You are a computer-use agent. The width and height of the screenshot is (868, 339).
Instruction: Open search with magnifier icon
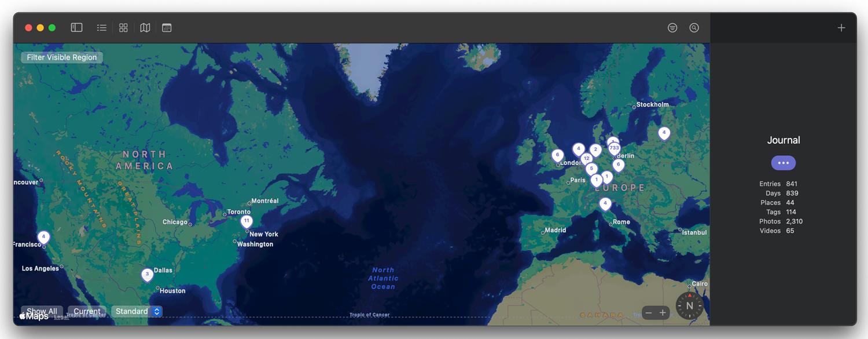point(694,27)
